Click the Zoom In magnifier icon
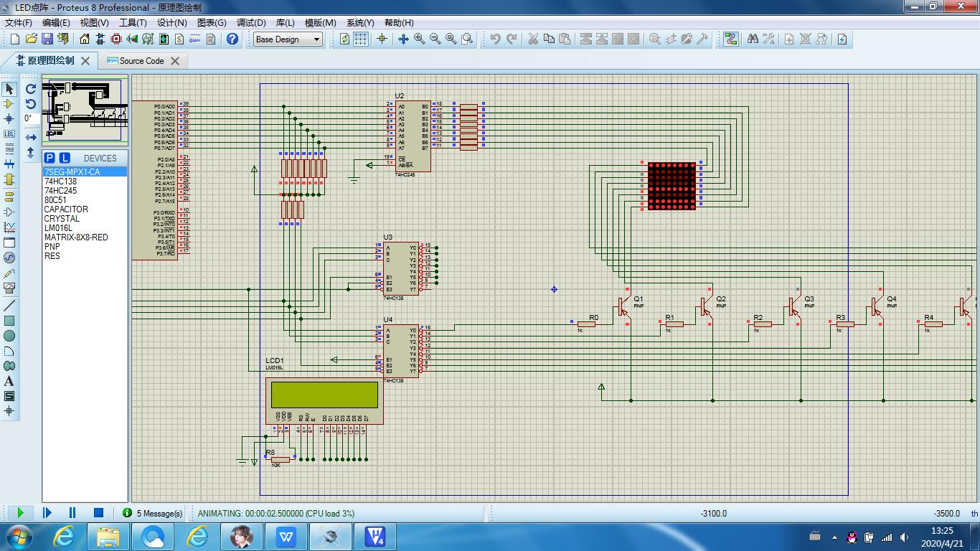 tap(419, 39)
